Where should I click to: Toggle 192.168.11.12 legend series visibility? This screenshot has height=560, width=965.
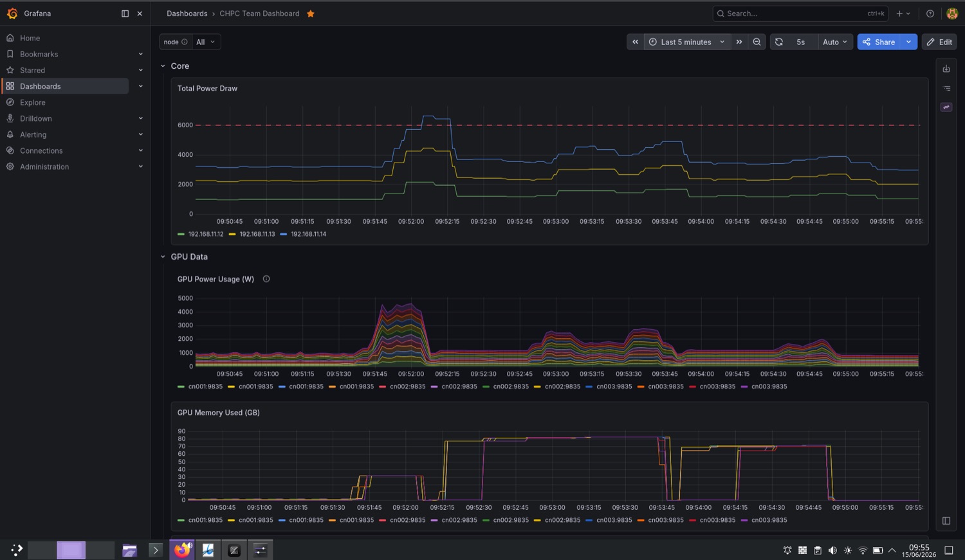coord(201,234)
